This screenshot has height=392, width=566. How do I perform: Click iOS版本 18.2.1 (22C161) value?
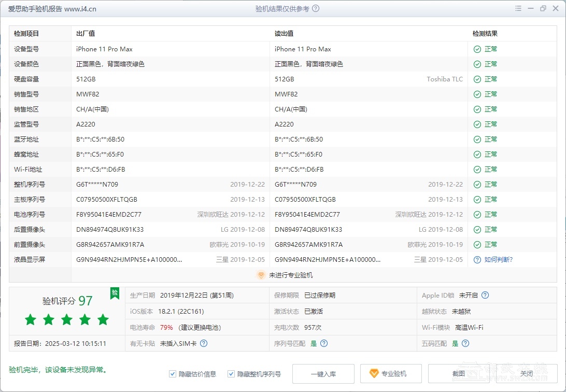click(181, 312)
